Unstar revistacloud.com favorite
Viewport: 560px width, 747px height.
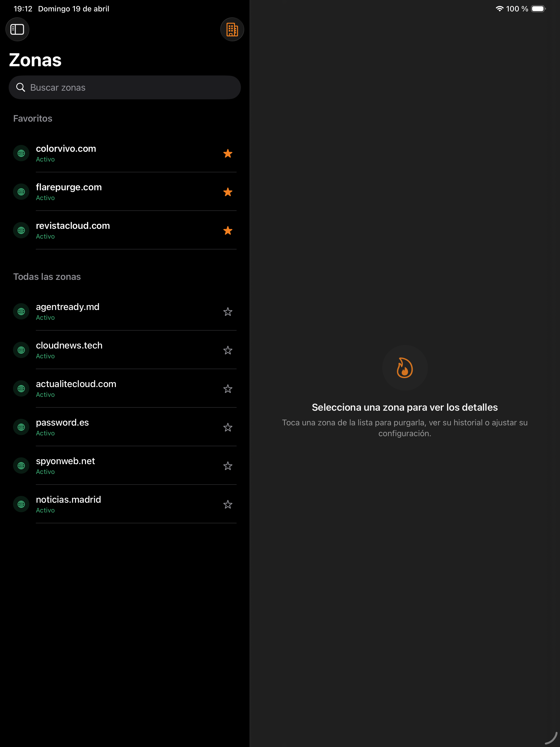click(228, 230)
